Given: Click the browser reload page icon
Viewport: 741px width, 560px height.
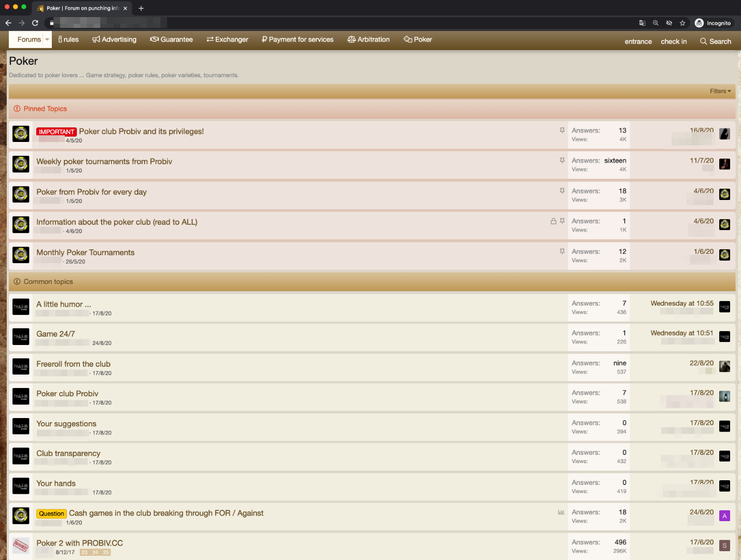Looking at the screenshot, I should pos(35,23).
